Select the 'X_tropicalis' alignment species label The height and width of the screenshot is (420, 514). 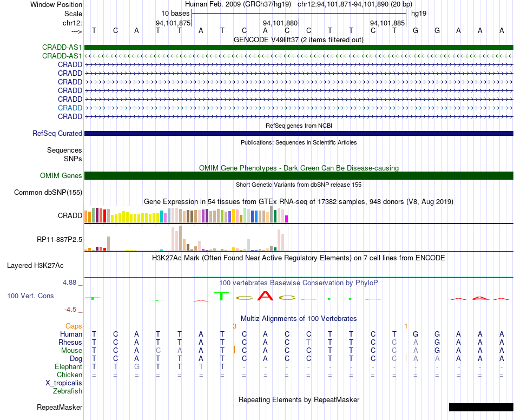point(64,383)
